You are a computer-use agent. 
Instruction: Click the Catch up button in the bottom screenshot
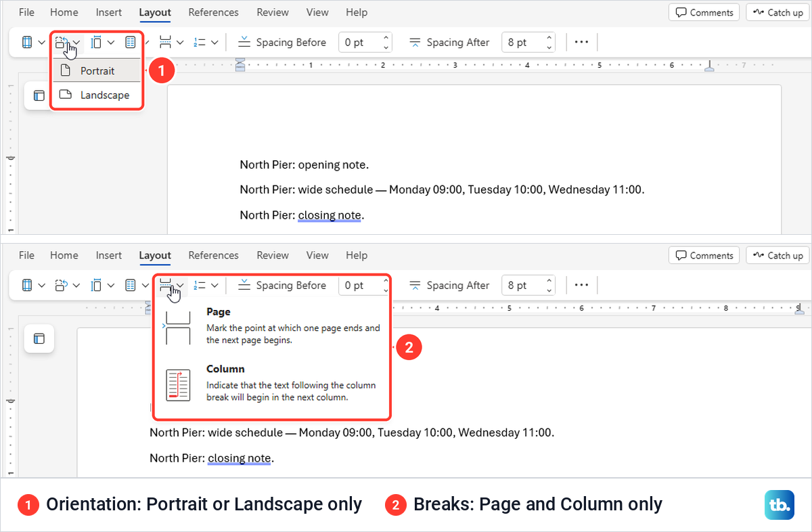tap(778, 255)
